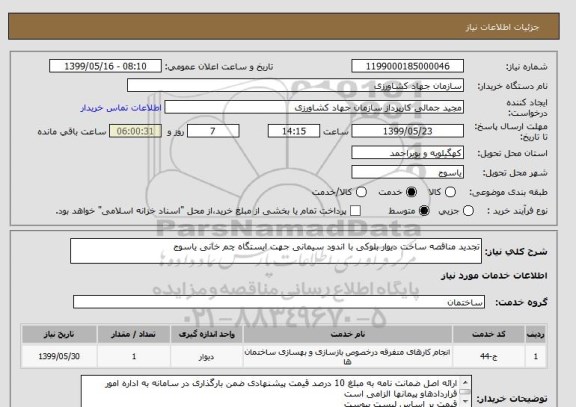Screen dimensions: 576x407
Task: Click the شرح کلی نیاز description box
Action: [276, 251]
